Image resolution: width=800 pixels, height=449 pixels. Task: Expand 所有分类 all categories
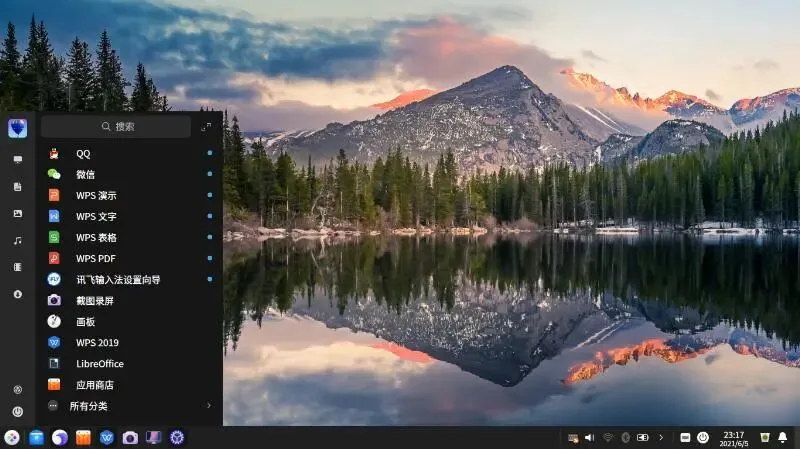click(x=130, y=406)
